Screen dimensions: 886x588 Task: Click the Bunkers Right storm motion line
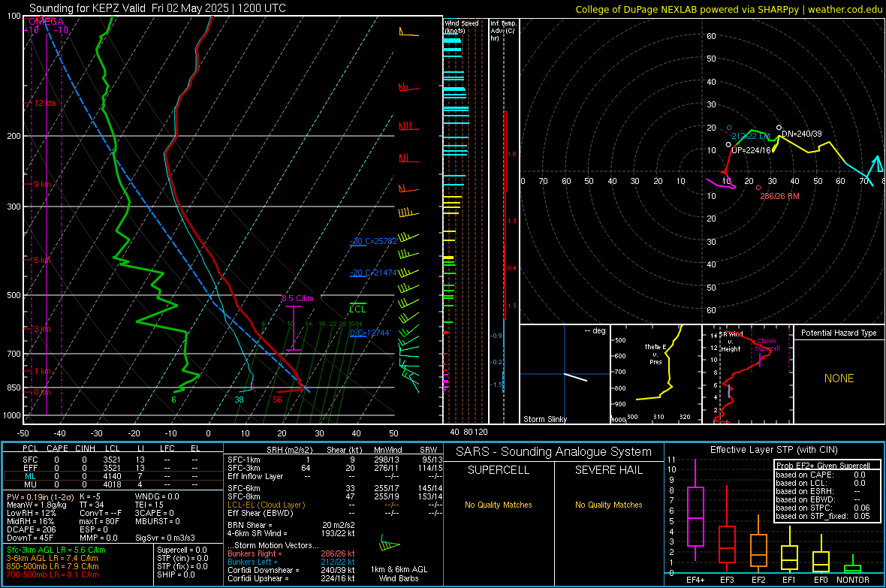[x=291, y=553]
